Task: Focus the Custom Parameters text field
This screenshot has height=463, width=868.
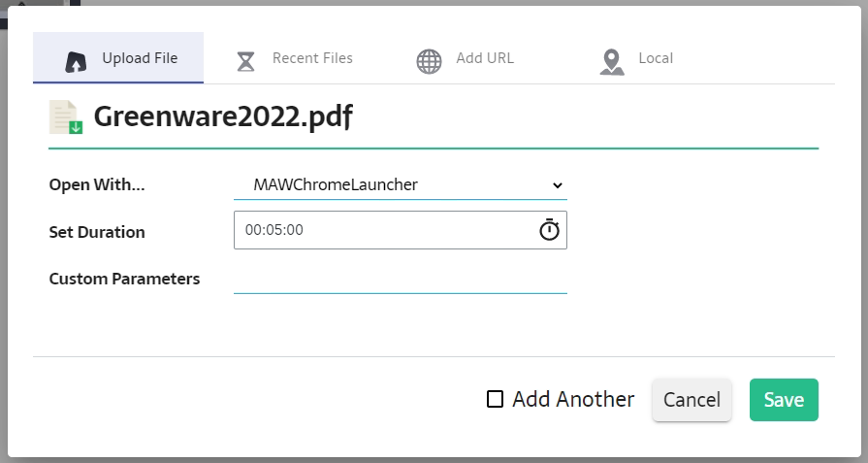Action: tap(400, 280)
